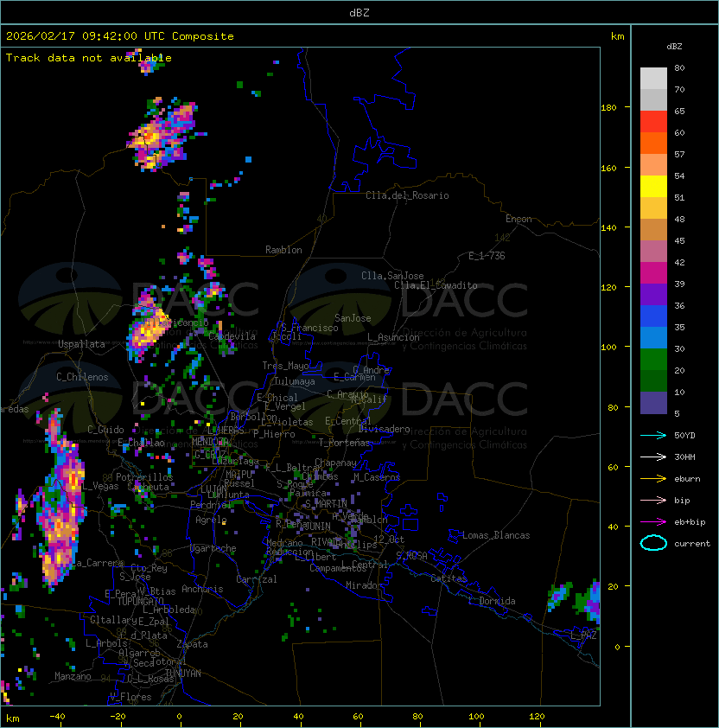The width and height of the screenshot is (719, 728).
Task: Click the 'Manzano' map label
Action: [x=73, y=676]
